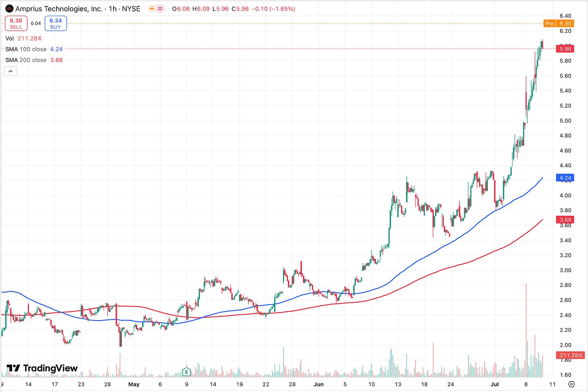Viewport: 588px width, 392px height.
Task: Open the earnings 'E' marker on timeline
Action: [186, 371]
